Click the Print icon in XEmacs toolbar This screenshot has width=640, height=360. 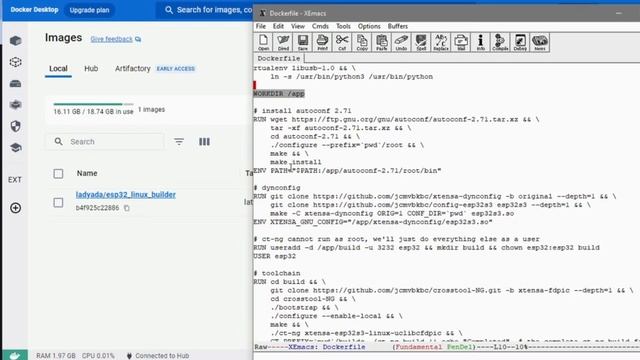click(x=322, y=42)
